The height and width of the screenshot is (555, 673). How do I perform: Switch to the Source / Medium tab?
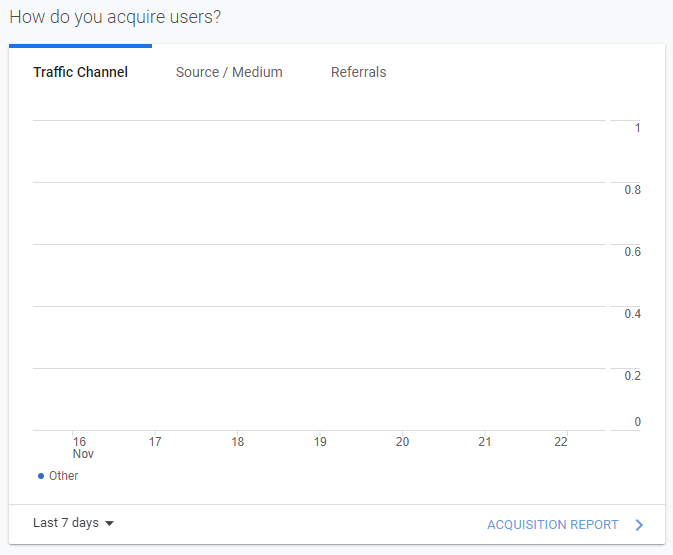229,72
